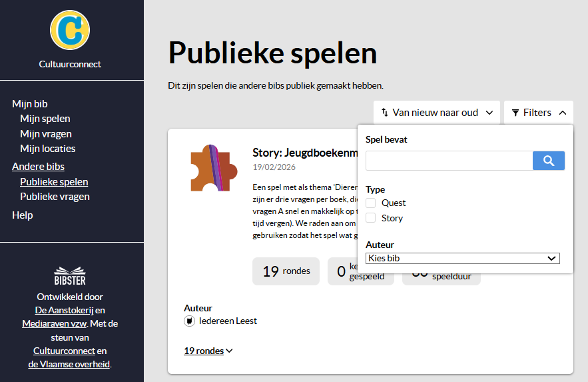Image resolution: width=588 pixels, height=382 pixels.
Task: Collapse the Filters panel
Action: pos(538,113)
